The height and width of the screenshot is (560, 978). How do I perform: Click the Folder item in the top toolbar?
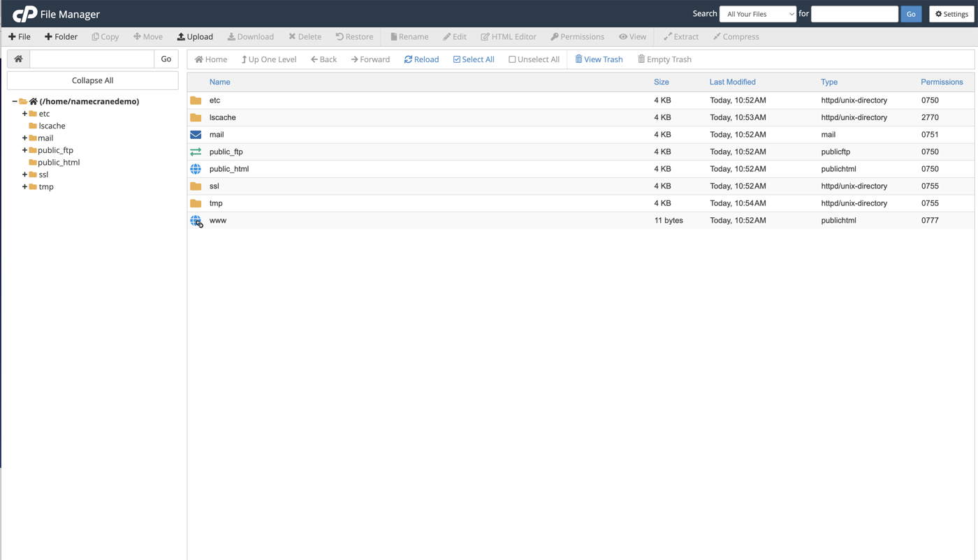(61, 36)
